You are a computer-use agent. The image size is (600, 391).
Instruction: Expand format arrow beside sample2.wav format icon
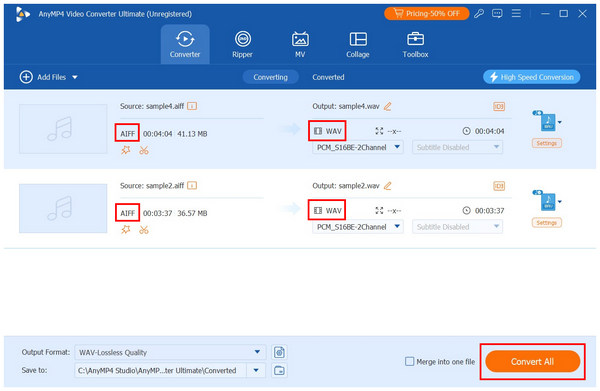559,202
